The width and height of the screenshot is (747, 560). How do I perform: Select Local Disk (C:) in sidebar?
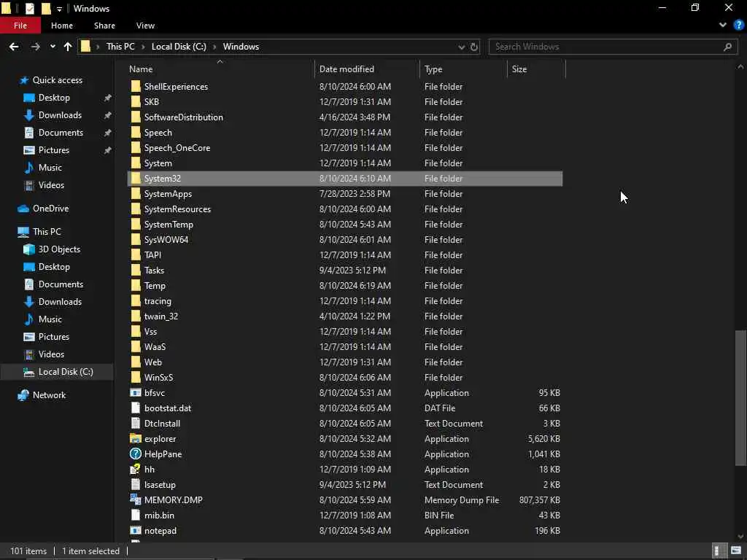point(66,372)
